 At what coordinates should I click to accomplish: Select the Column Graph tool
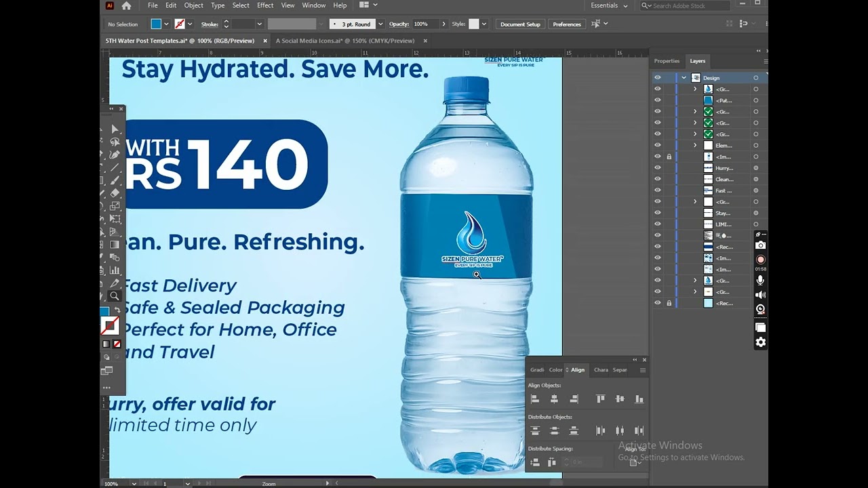115,270
